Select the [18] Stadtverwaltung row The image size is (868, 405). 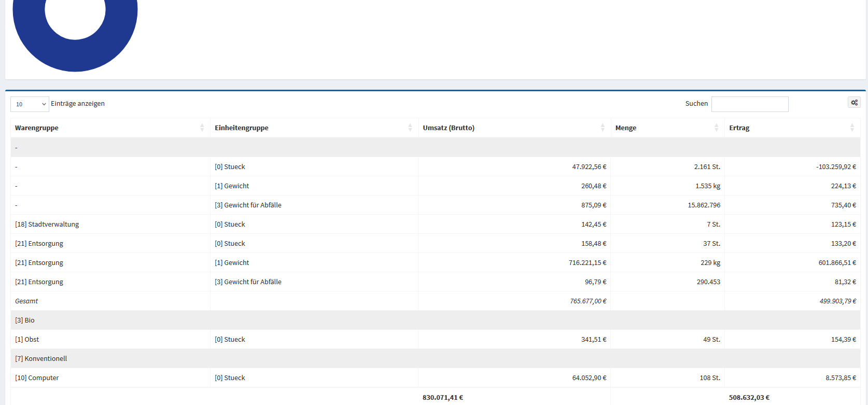click(47, 225)
